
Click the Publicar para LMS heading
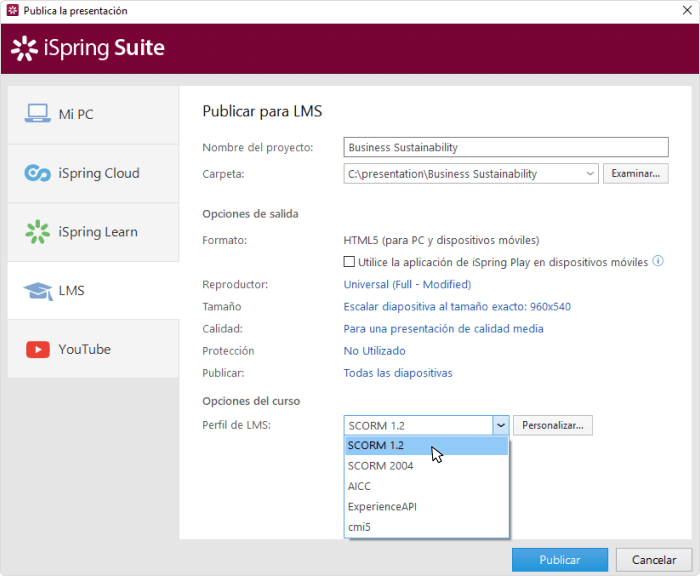click(x=262, y=111)
